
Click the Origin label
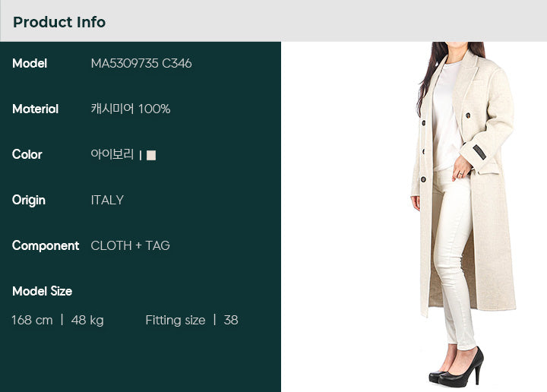pos(29,201)
